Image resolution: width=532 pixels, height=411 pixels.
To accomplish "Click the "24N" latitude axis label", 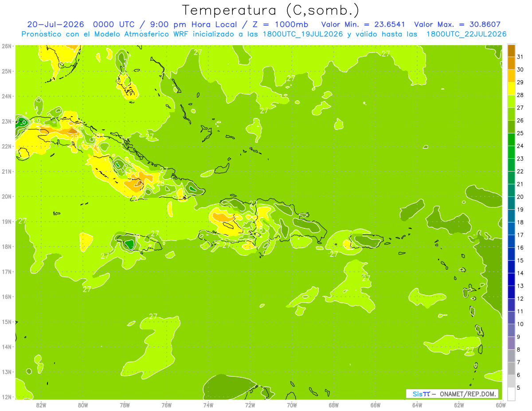I will pyautogui.click(x=7, y=96).
